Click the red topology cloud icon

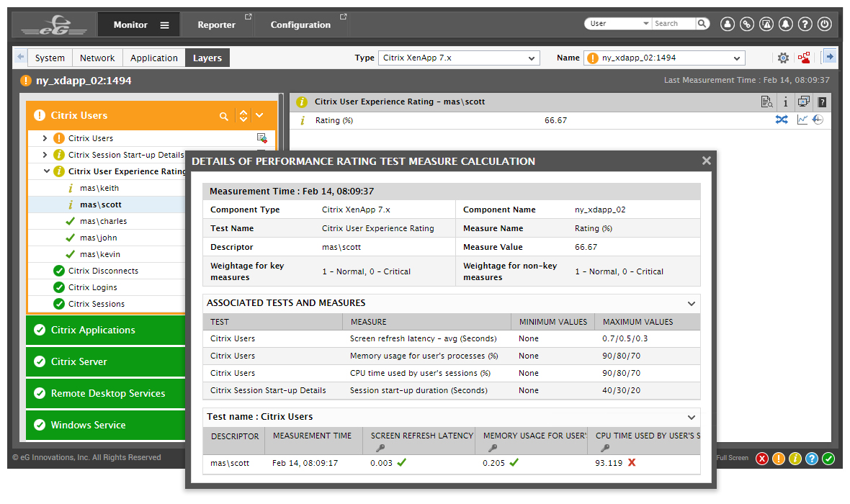(x=804, y=58)
